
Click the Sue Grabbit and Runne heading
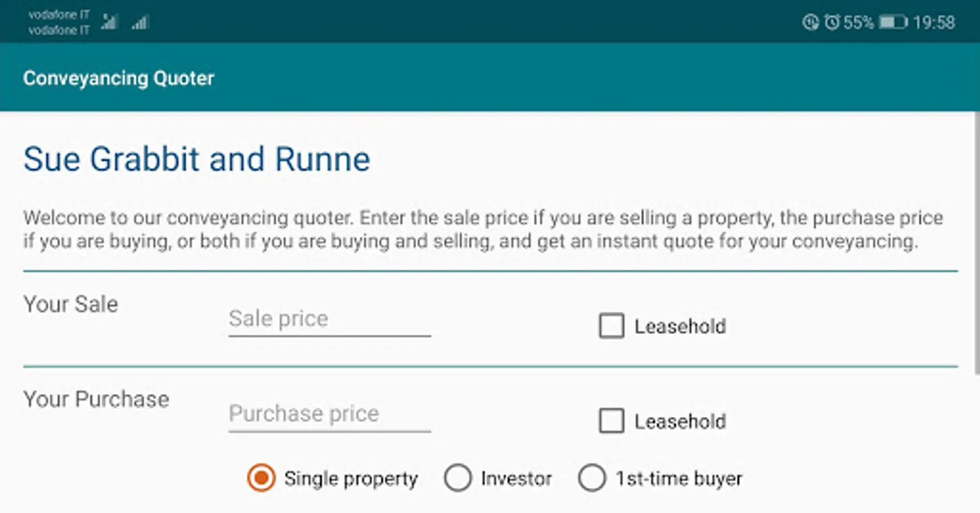coord(197,159)
